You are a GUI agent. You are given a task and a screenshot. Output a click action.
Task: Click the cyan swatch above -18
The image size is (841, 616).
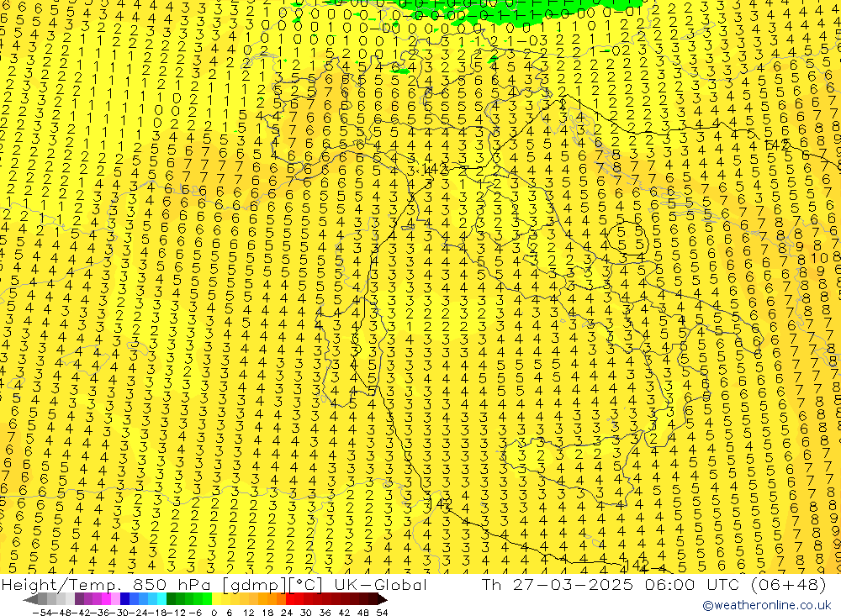pyautogui.click(x=161, y=599)
